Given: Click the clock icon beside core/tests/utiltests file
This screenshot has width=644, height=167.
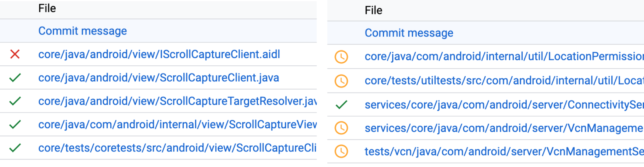Looking at the screenshot, I should pyautogui.click(x=341, y=81).
